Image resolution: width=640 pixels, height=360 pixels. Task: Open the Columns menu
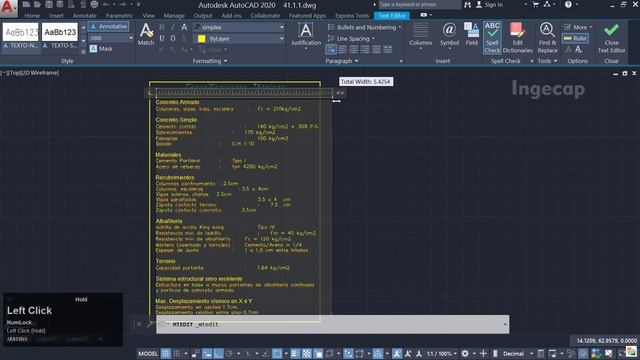tap(420, 36)
